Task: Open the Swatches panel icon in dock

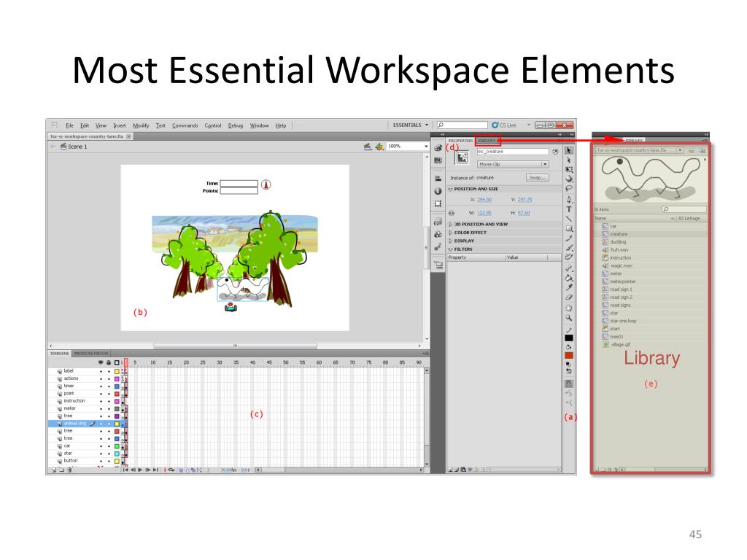Action: (438, 160)
